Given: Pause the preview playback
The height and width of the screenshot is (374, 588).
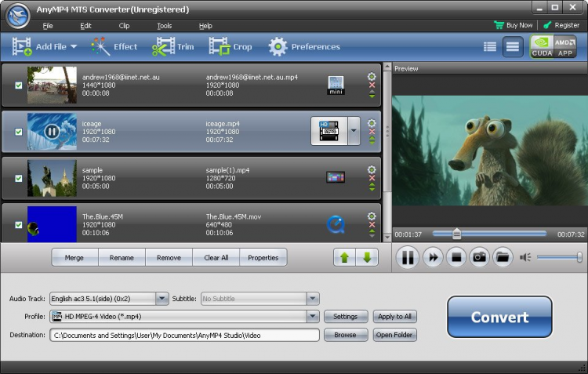Looking at the screenshot, I should click(408, 257).
